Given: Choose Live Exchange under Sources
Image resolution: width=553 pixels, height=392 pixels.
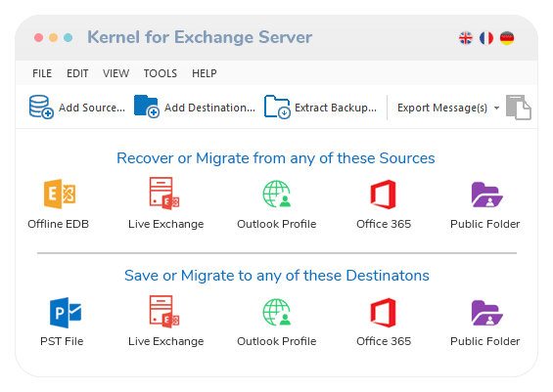Looking at the screenshot, I should click(164, 194).
